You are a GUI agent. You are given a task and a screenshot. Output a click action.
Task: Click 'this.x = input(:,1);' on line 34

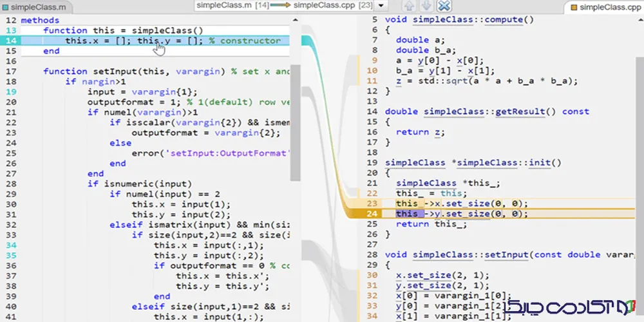coord(209,245)
